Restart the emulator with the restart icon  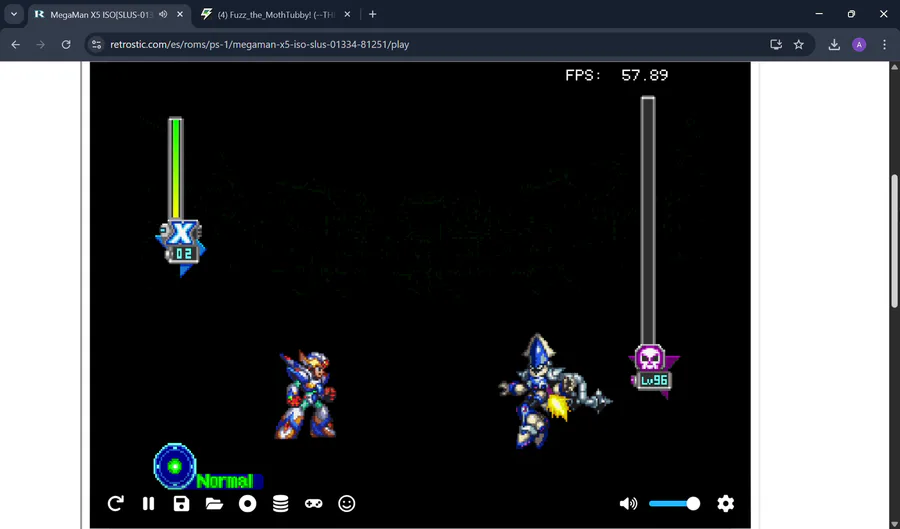click(115, 504)
